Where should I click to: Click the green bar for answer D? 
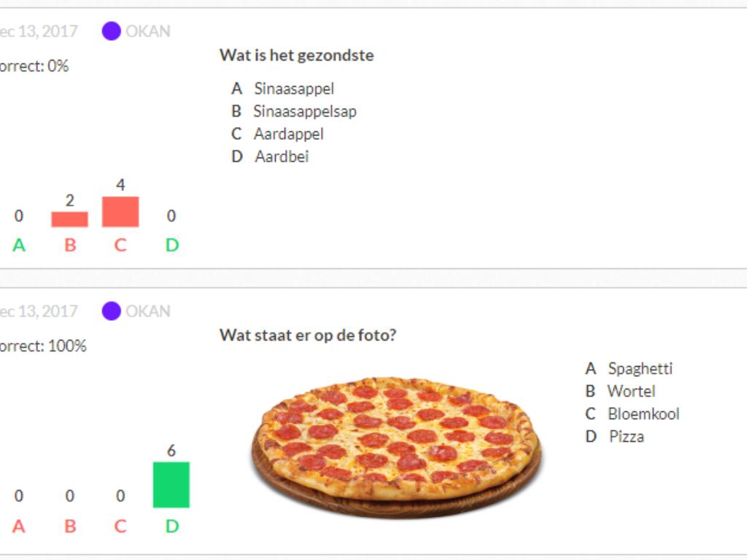[171, 485]
